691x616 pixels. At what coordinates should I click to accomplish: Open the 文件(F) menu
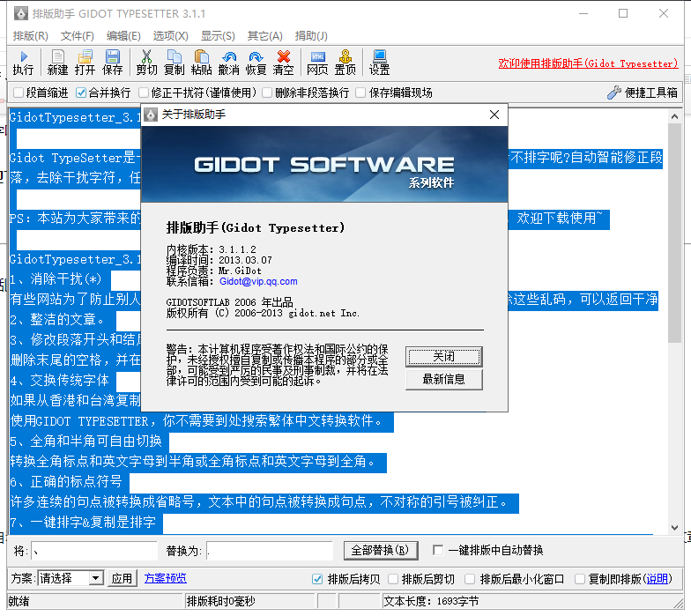(x=78, y=35)
